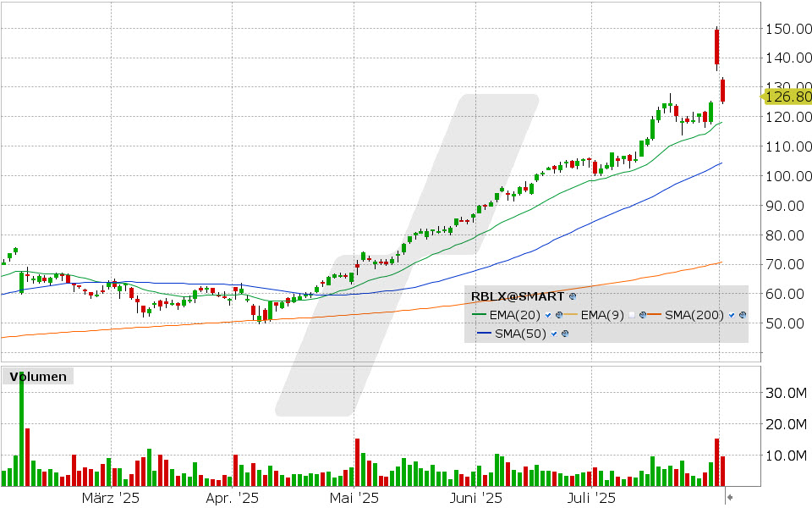Click the 70.00 price axis label
Image resolution: width=812 pixels, height=508 pixels.
(785, 264)
